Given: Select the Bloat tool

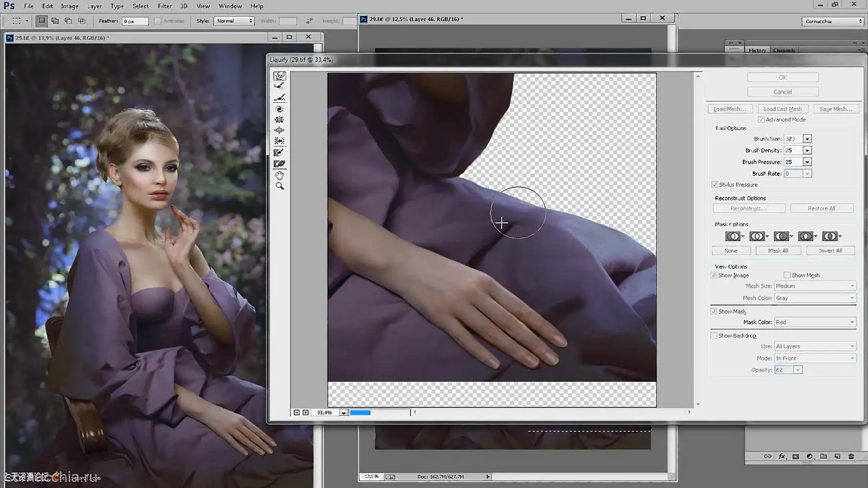Looking at the screenshot, I should click(279, 130).
